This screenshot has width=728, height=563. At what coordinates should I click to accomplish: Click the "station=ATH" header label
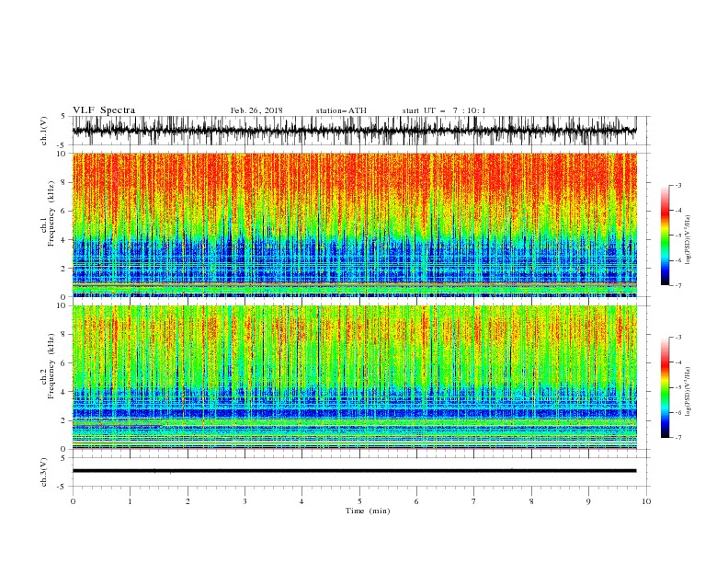(x=341, y=110)
